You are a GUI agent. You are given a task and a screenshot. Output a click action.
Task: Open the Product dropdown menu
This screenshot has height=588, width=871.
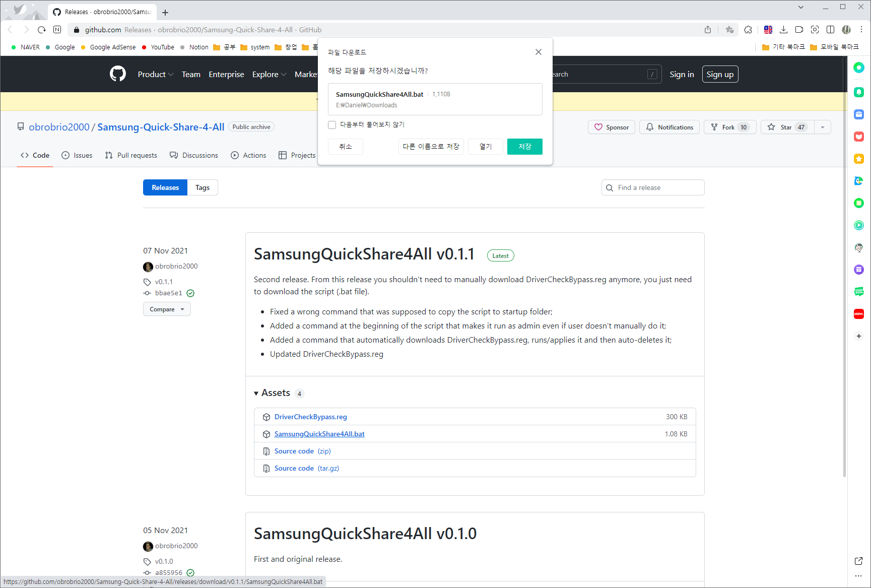click(156, 74)
